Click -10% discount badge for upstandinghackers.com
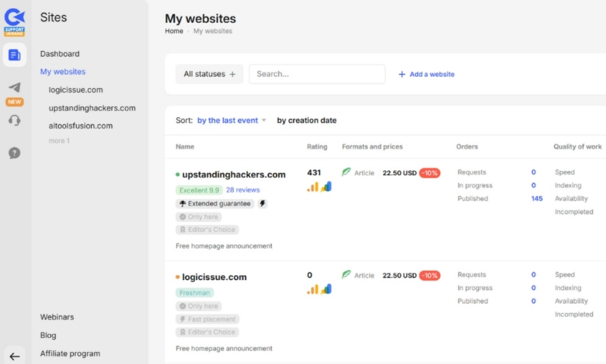This screenshot has width=606, height=364. point(430,173)
